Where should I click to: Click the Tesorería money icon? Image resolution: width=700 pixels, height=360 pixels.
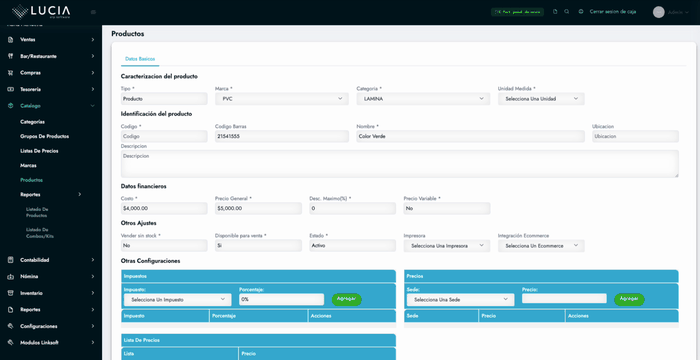[x=11, y=89]
